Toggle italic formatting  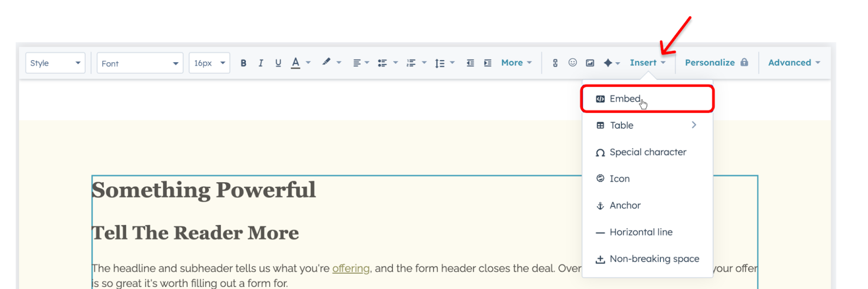click(x=261, y=63)
